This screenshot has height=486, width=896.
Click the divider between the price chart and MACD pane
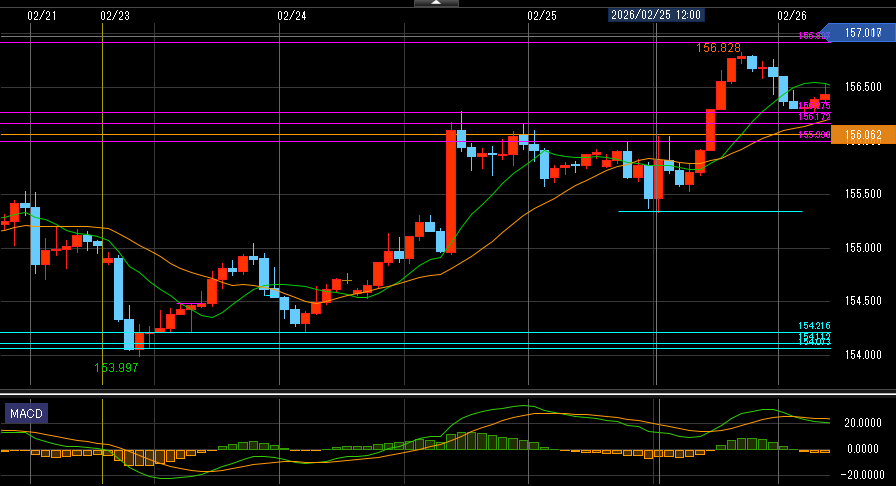click(448, 391)
